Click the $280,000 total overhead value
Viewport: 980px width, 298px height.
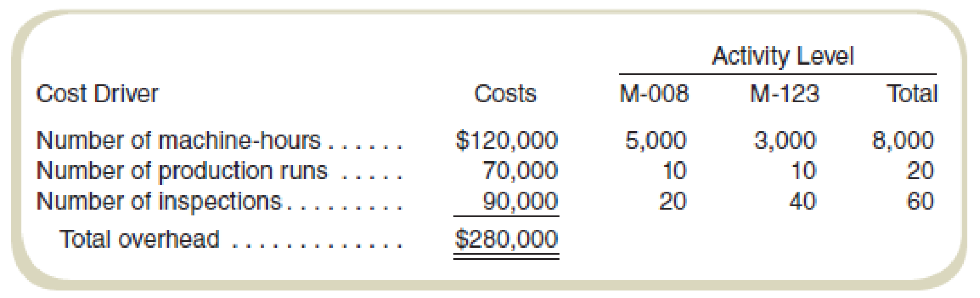pyautogui.click(x=506, y=239)
